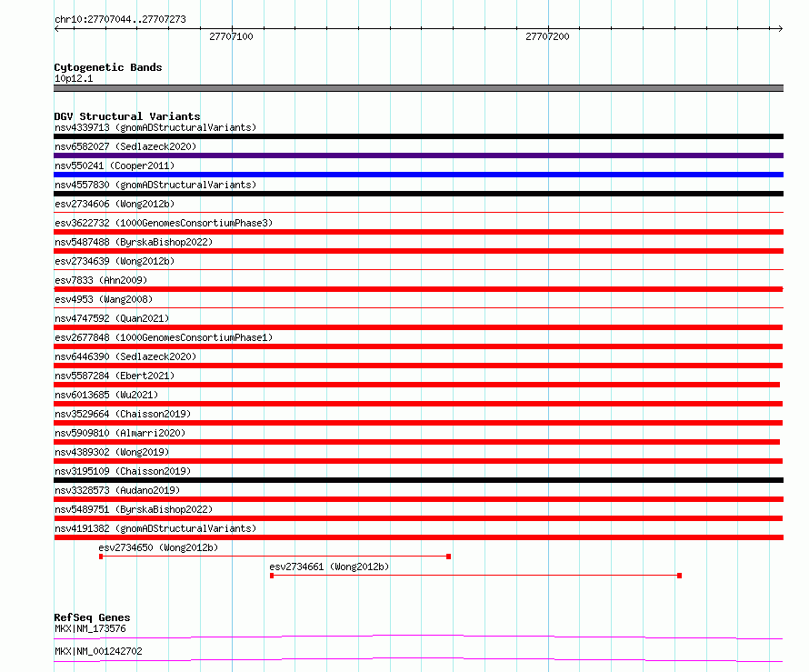The width and height of the screenshot is (809, 672).
Task: Click the 10p12.1 band label
Action: pos(74,78)
